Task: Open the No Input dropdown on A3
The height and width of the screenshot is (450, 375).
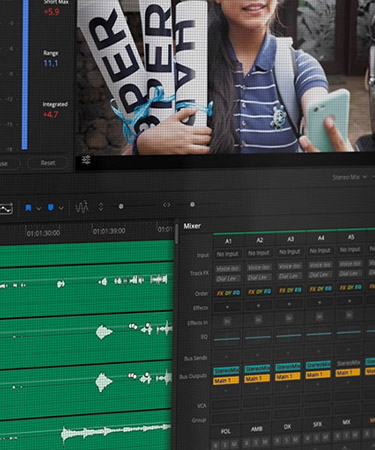Action: [x=290, y=252]
